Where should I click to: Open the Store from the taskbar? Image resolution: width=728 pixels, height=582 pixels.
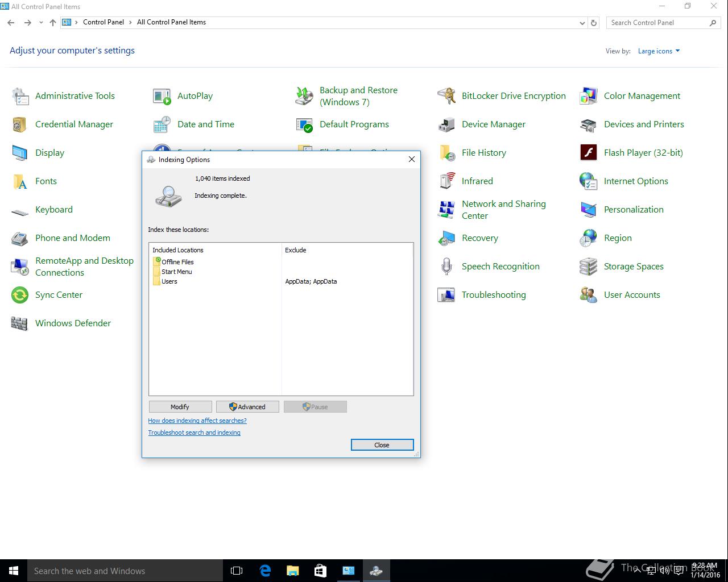(320, 571)
